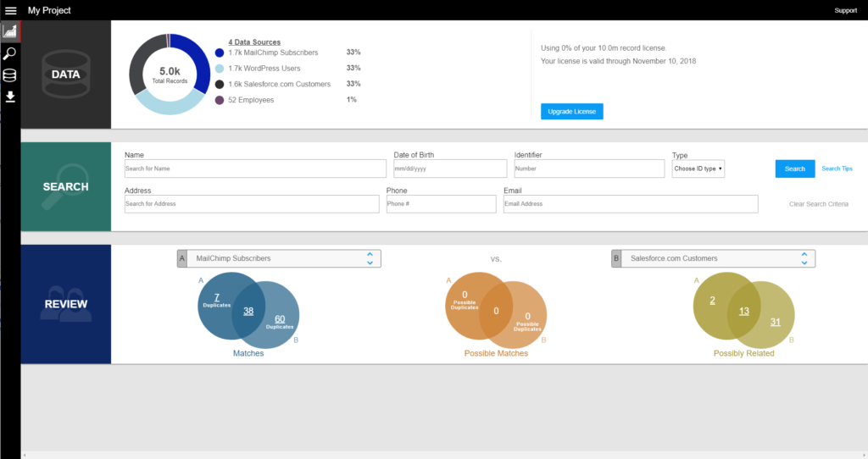This screenshot has width=868, height=459.
Task: Click the Possible Matches label
Action: 496,353
